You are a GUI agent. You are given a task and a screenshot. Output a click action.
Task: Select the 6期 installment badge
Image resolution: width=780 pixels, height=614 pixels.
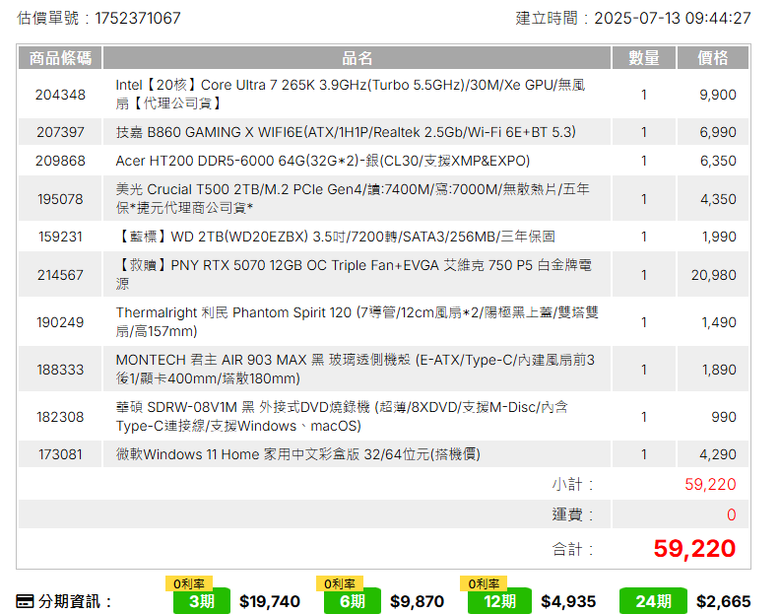tap(352, 601)
